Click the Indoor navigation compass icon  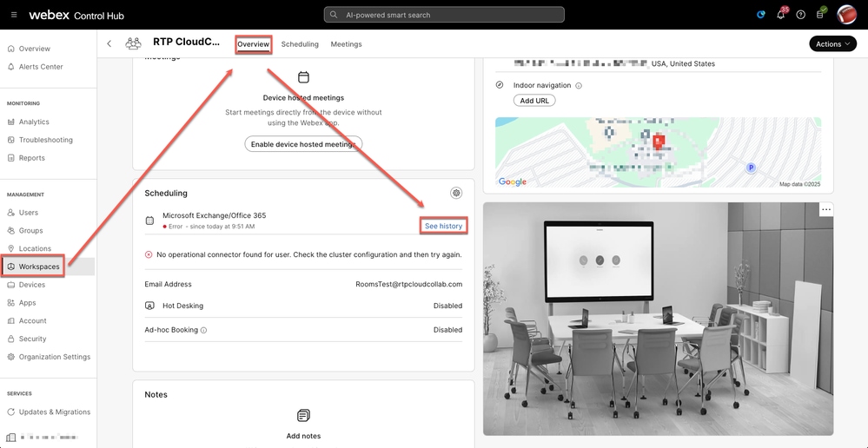(500, 85)
